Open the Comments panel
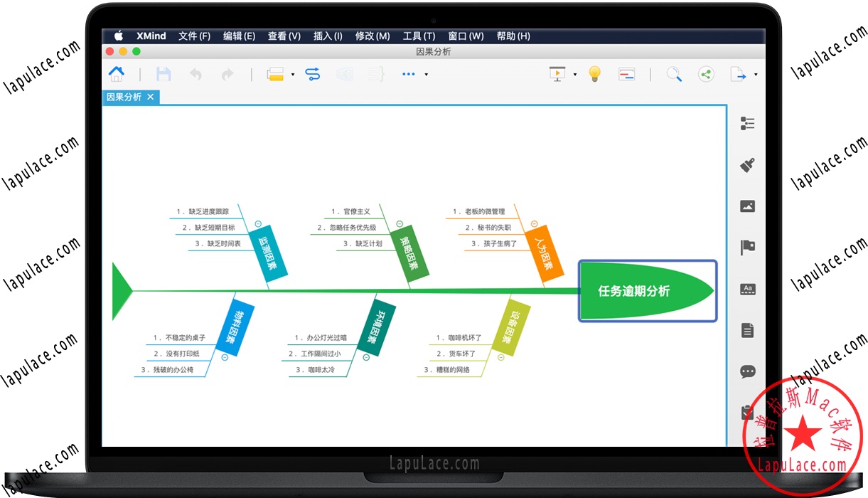Image resolution: width=868 pixels, height=498 pixels. [747, 371]
